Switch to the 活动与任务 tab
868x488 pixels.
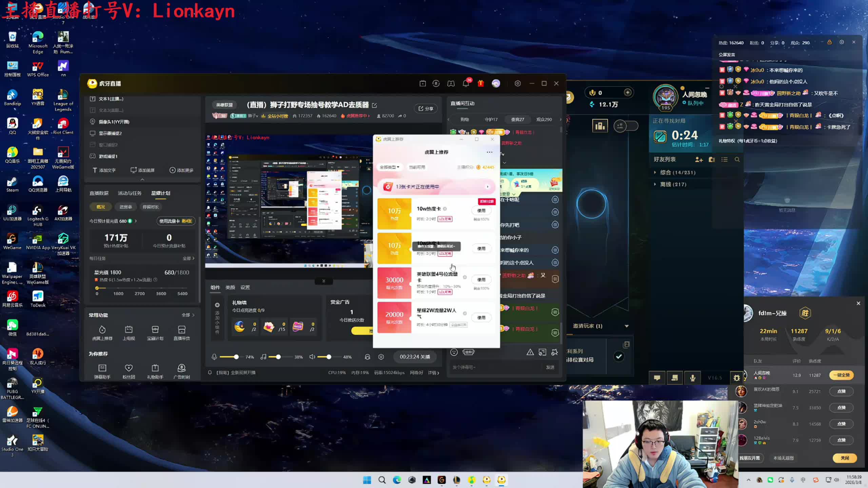click(130, 193)
